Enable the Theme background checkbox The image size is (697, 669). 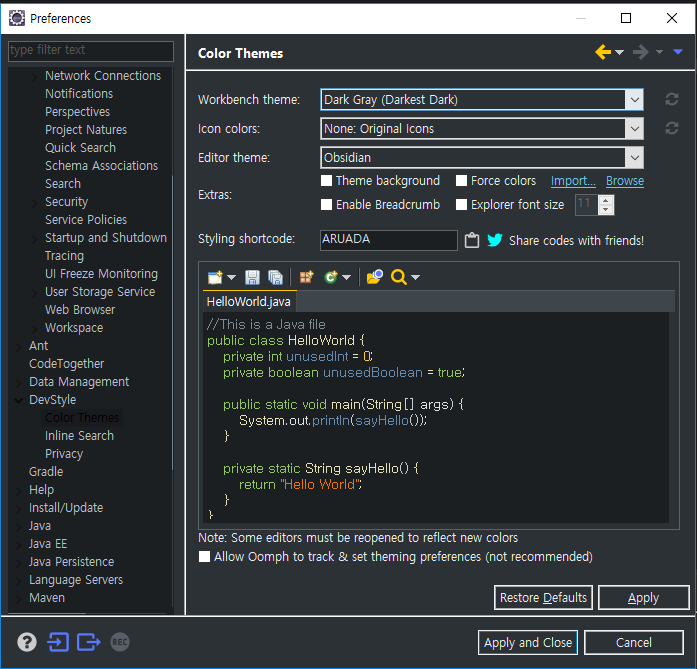[326, 180]
